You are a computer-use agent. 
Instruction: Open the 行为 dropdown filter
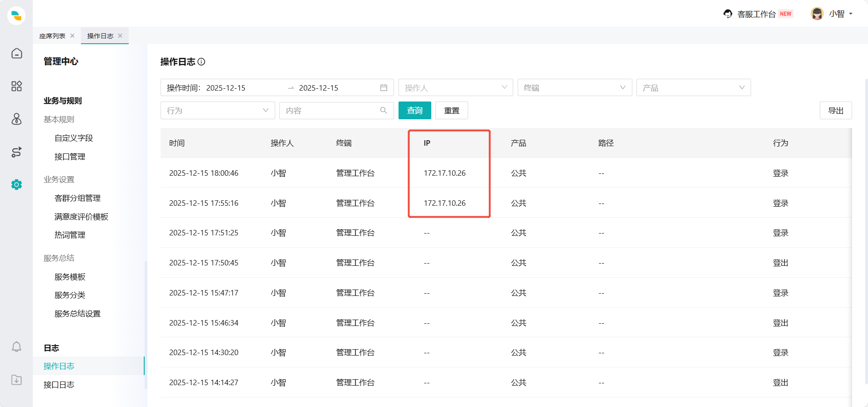tap(217, 111)
